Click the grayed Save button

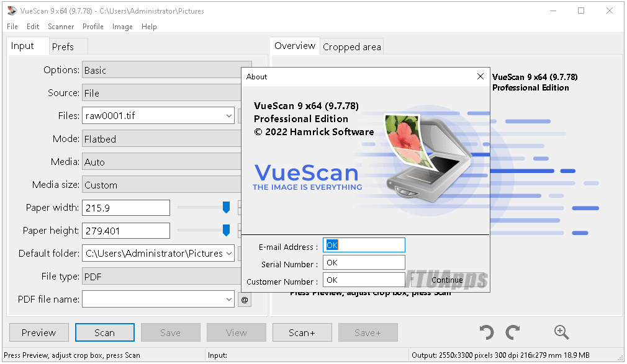point(170,332)
